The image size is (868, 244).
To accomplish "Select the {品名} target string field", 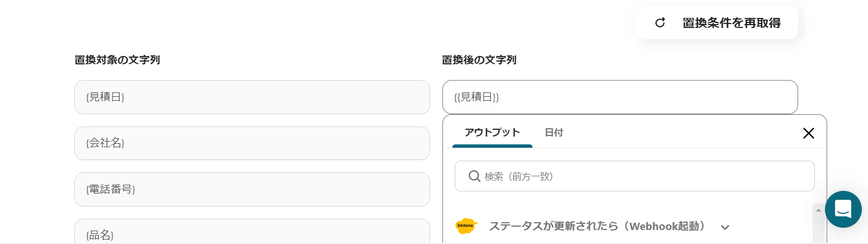I will tap(252, 233).
